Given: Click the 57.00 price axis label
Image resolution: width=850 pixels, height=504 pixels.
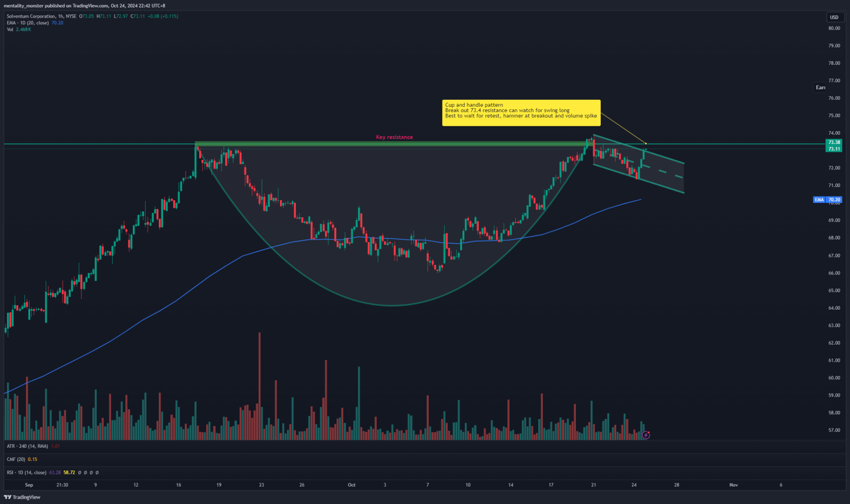Looking at the screenshot, I should point(834,430).
